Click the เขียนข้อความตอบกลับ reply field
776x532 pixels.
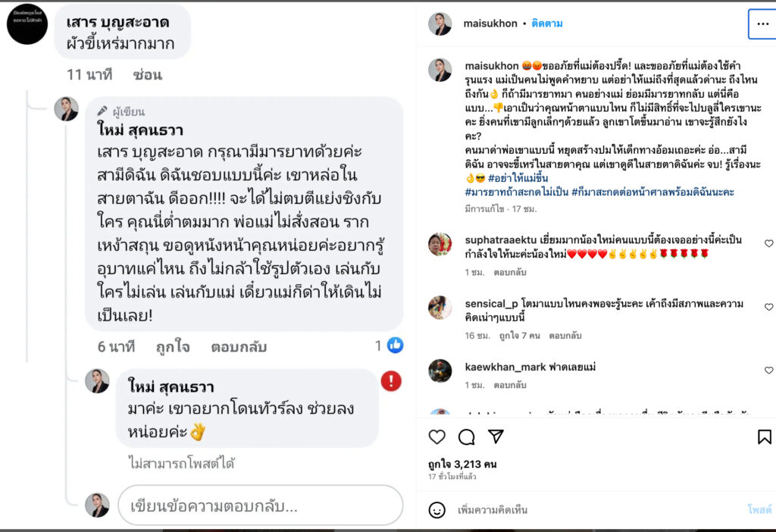coord(261,505)
